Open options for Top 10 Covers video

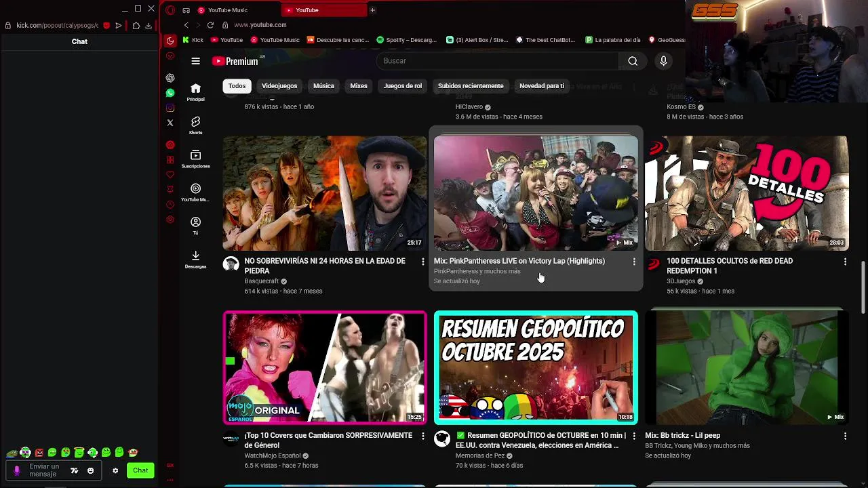(423, 436)
